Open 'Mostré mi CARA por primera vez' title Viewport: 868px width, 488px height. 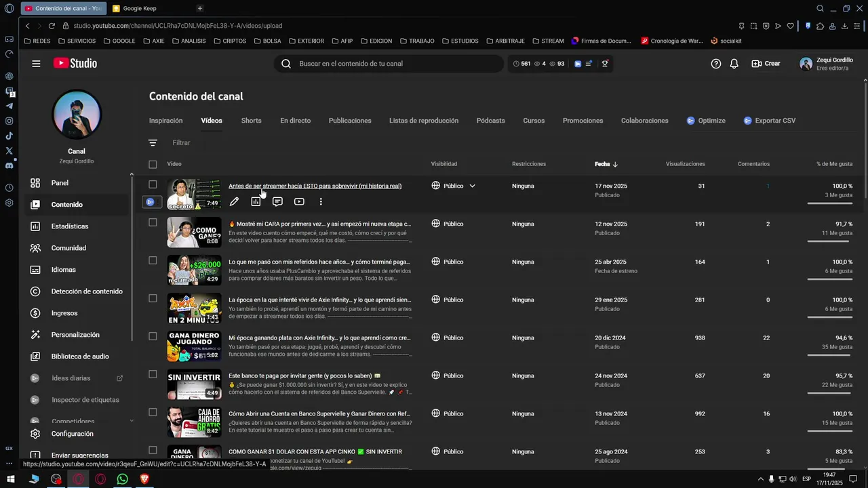pos(319,224)
